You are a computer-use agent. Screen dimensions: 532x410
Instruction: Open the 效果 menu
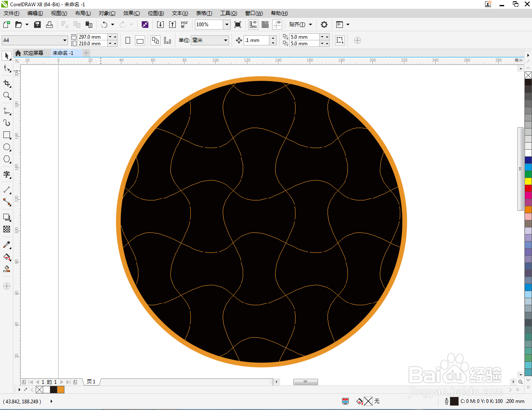(x=131, y=13)
